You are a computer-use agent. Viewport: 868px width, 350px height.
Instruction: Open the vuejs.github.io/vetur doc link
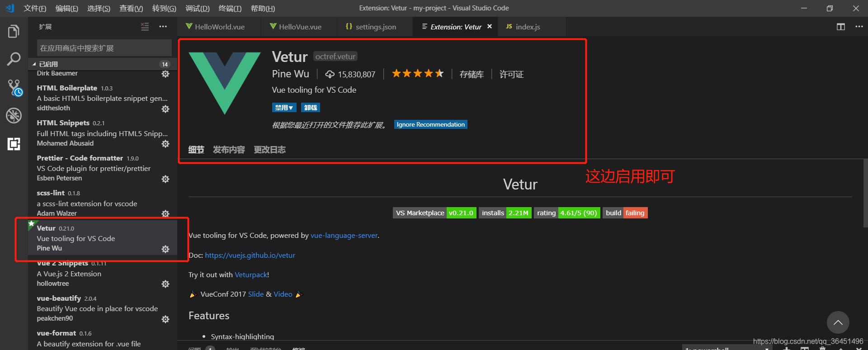[250, 255]
